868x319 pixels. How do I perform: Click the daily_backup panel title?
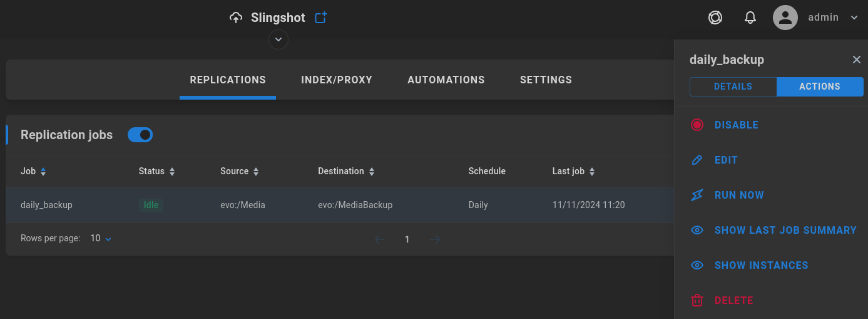click(x=727, y=60)
